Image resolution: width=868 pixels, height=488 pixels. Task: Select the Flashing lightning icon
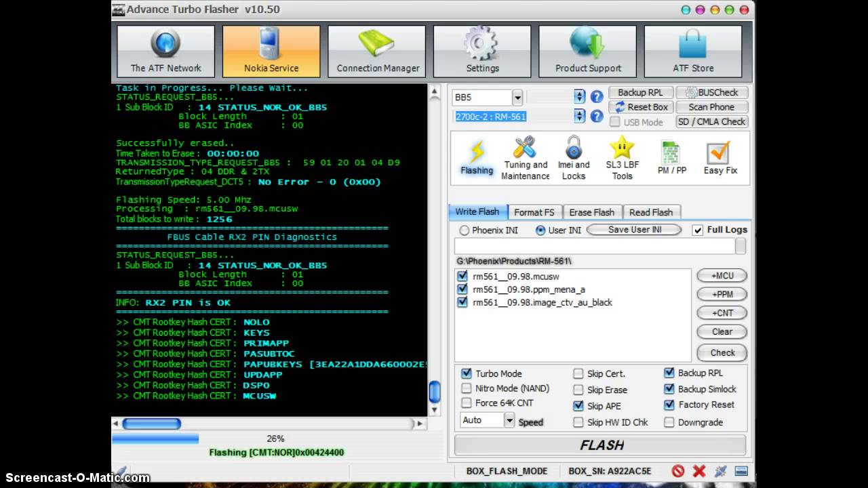coord(477,157)
